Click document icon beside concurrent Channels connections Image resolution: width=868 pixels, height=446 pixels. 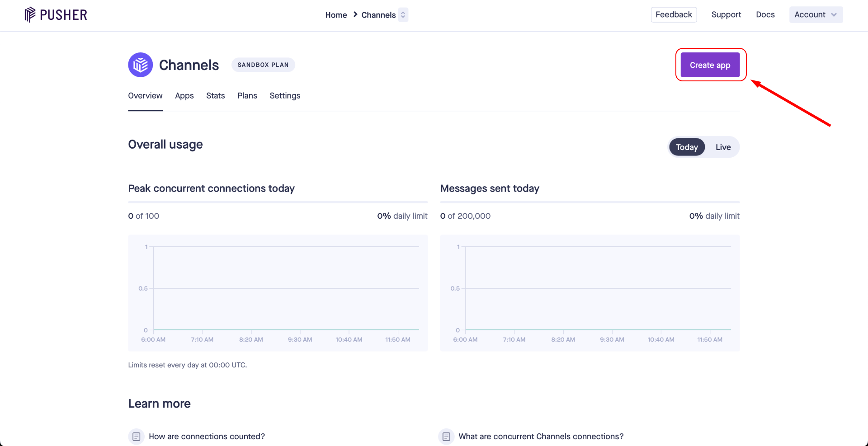446,437
